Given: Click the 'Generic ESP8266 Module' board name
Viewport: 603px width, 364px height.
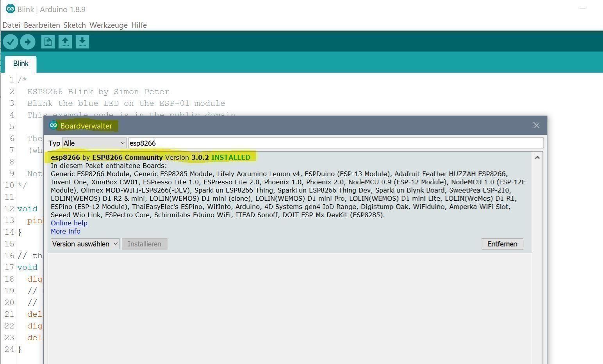Looking at the screenshot, I should [91, 174].
